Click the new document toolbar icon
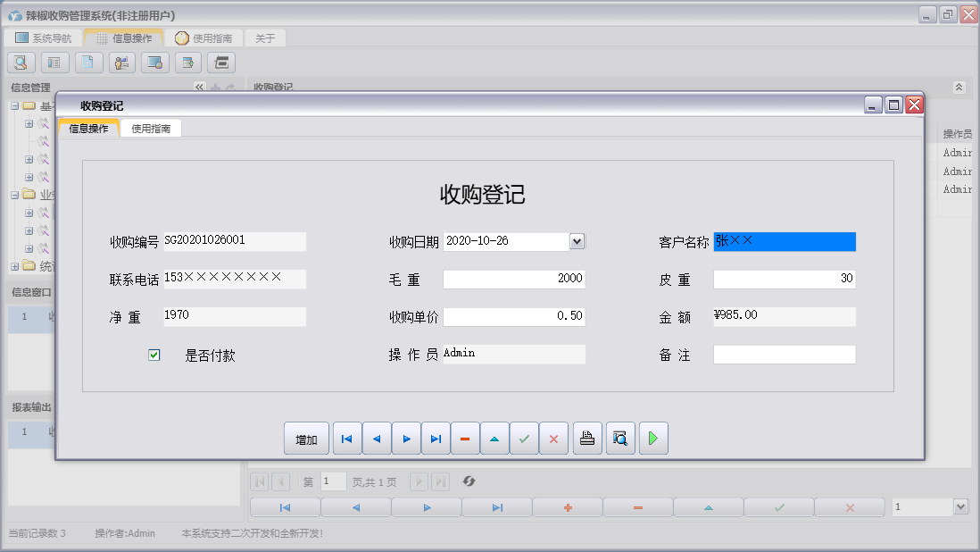This screenshot has width=980, height=552. click(x=88, y=62)
